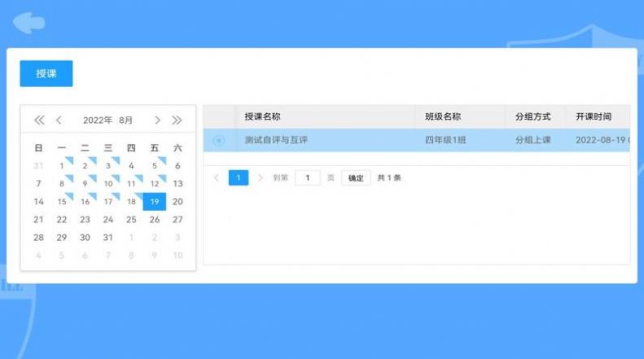Go to previous month in calendar
Viewport: 644px width, 359px height.
pyautogui.click(x=59, y=120)
